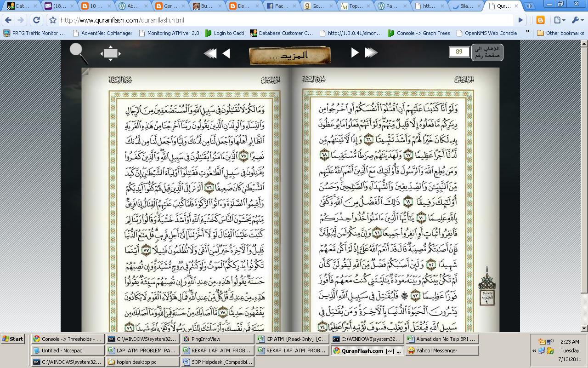Click the volume icon in the system tray

tap(549, 341)
